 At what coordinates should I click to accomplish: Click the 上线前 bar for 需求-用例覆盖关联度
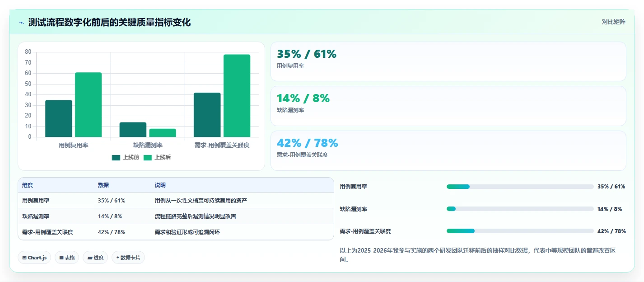coord(207,115)
